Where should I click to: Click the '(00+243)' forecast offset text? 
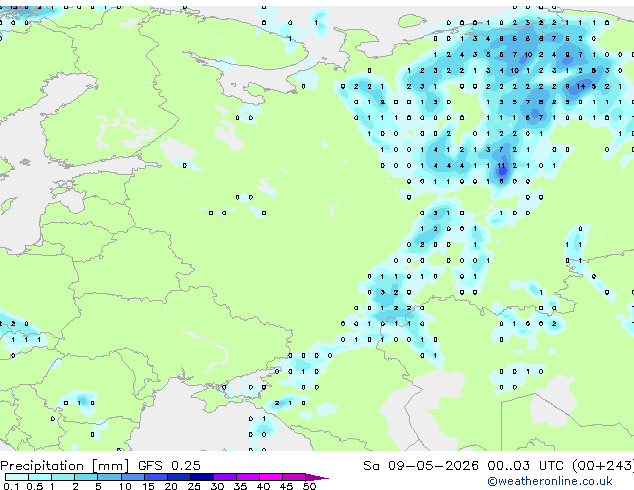[602, 466]
